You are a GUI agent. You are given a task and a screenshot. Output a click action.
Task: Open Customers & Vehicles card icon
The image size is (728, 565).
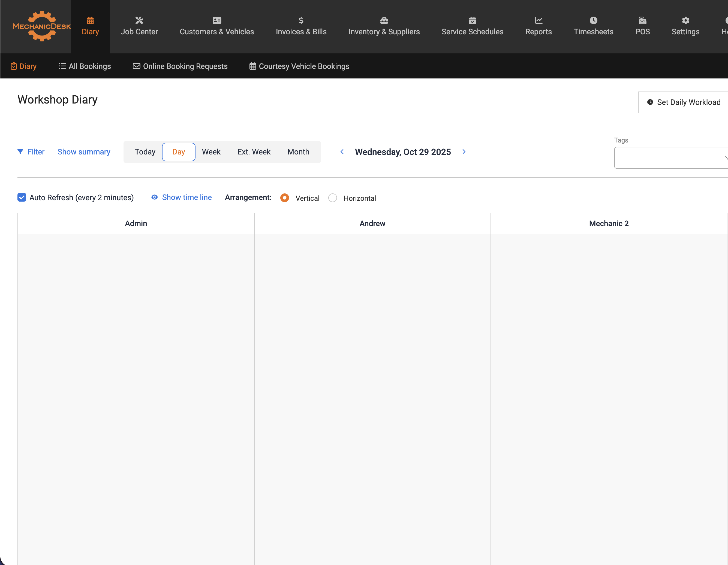[x=217, y=21]
